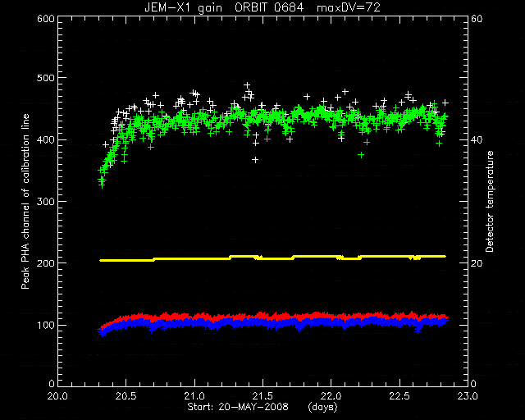The image size is (525, 420).
Task: Click the blue data band
Action: pyautogui.click(x=273, y=324)
